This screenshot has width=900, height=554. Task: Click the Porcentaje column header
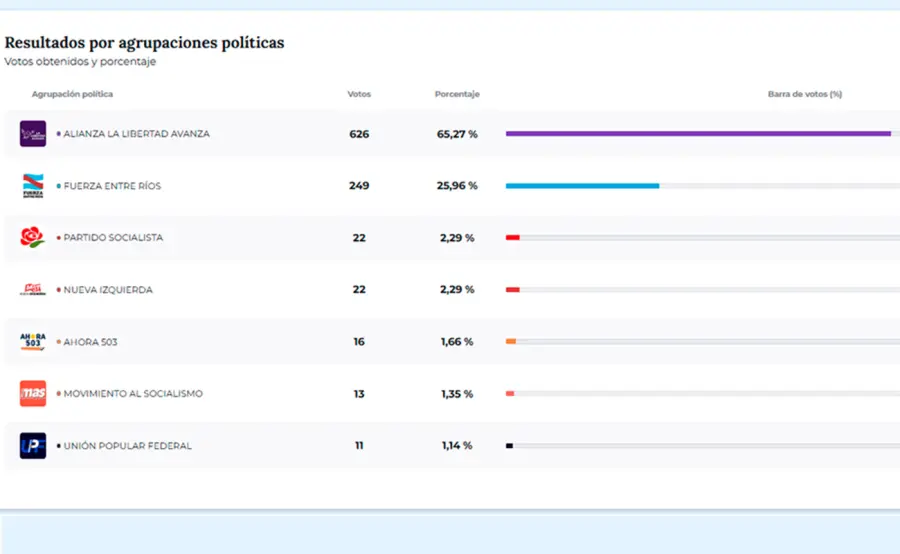[x=457, y=94]
